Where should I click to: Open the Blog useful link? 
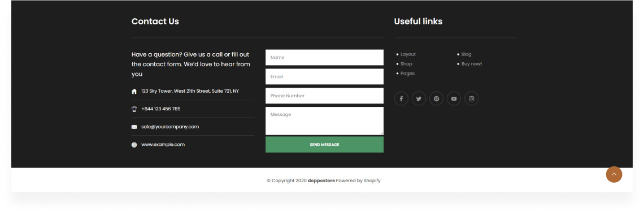466,54
